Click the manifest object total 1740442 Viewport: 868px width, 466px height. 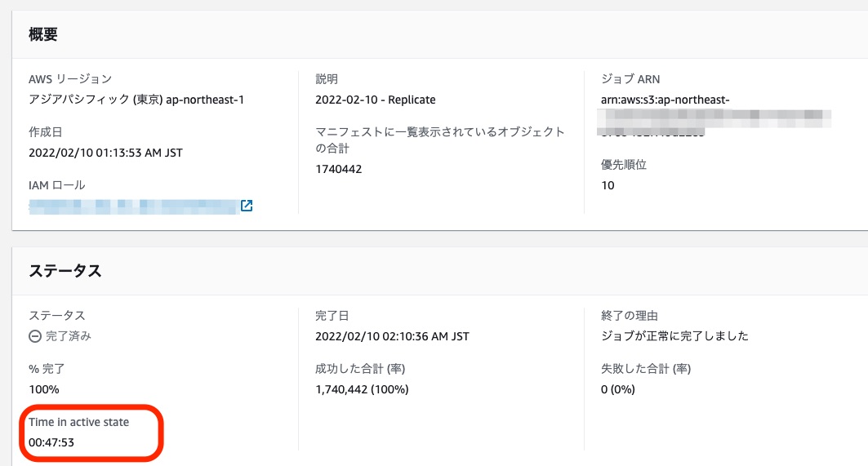(338, 169)
